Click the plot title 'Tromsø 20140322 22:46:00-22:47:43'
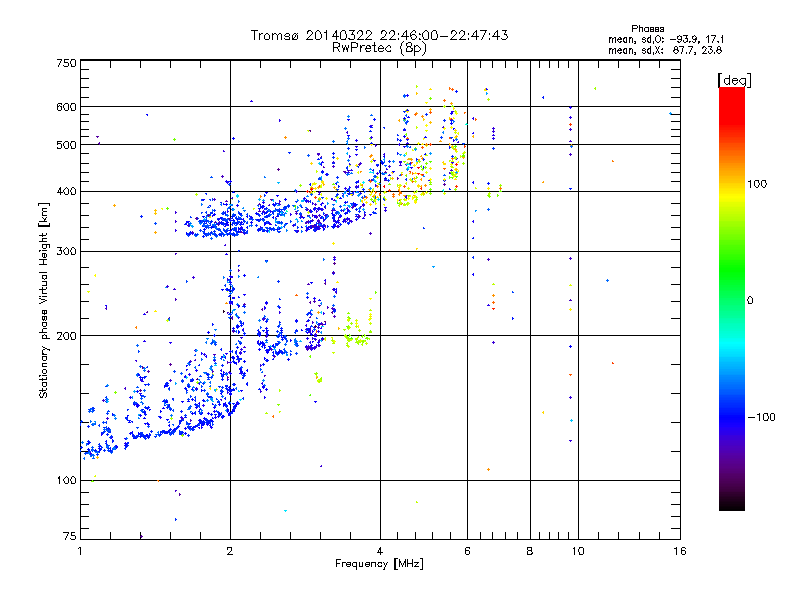The width and height of the screenshot is (800, 600). pyautogui.click(x=379, y=35)
